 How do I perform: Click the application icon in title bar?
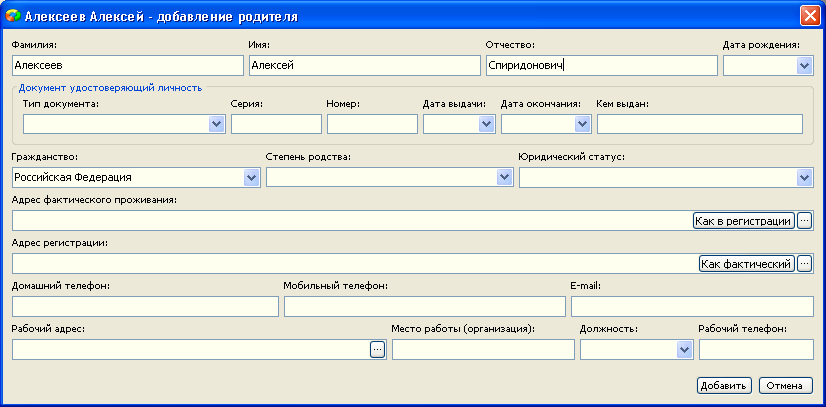coord(13,16)
